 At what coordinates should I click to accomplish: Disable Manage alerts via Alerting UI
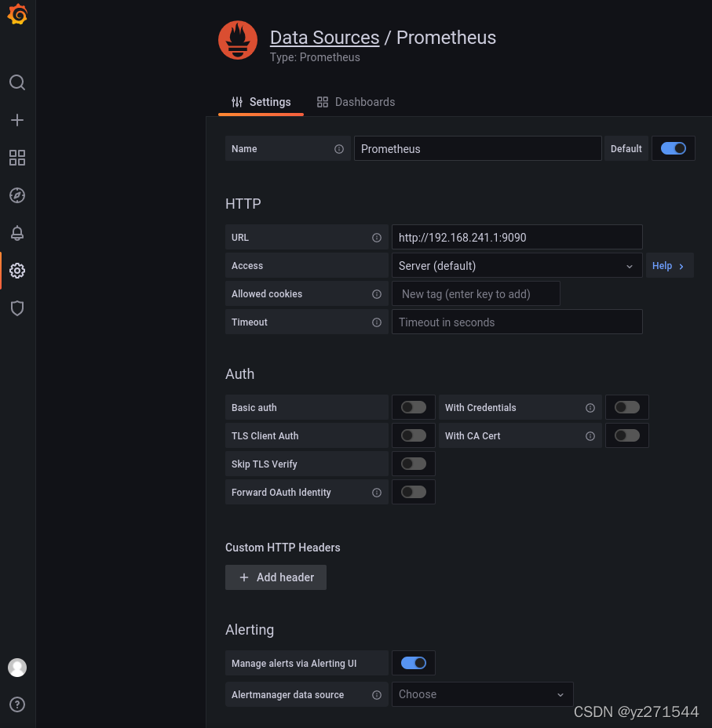[413, 664]
